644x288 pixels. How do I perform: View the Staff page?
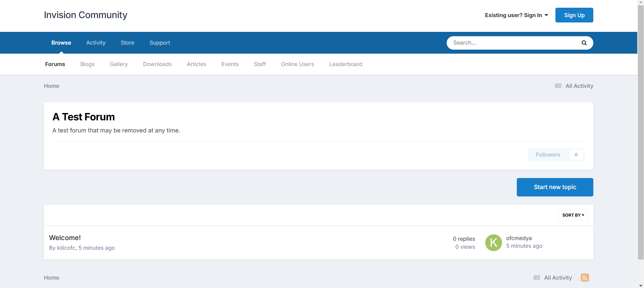[x=260, y=64]
